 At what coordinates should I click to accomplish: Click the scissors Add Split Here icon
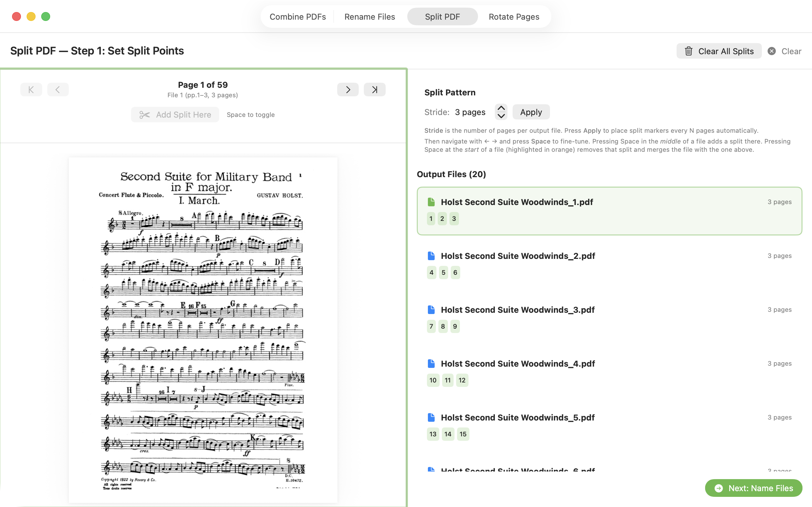point(144,115)
